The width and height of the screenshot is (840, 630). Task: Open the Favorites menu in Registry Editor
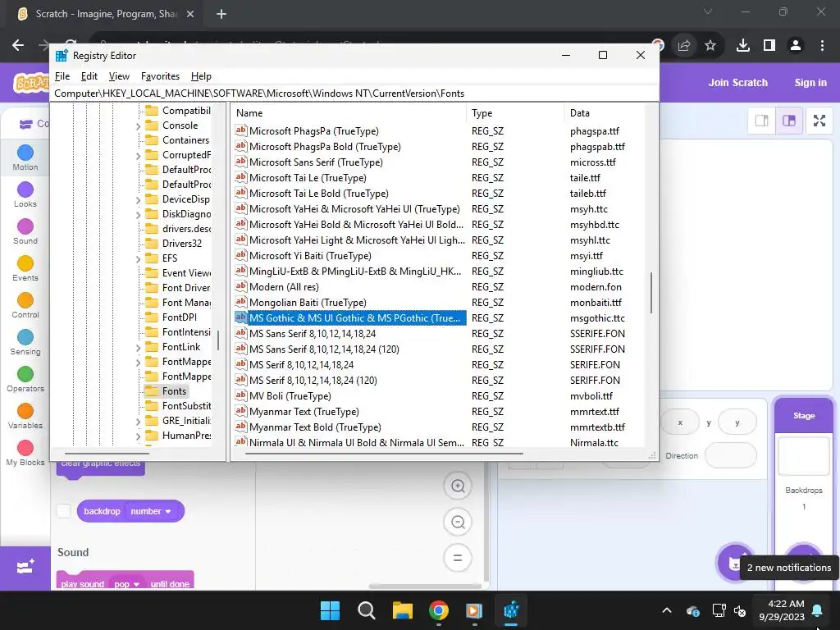point(160,76)
